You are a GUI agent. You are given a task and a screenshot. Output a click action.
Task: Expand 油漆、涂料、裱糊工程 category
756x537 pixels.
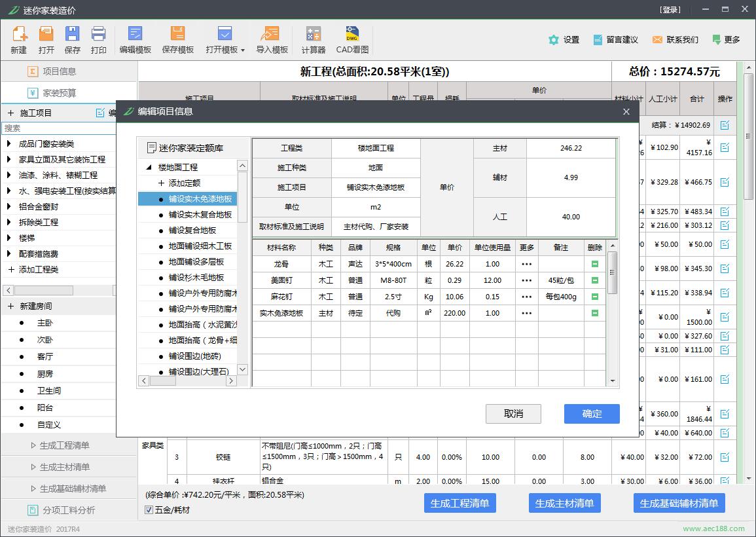tap(9, 175)
